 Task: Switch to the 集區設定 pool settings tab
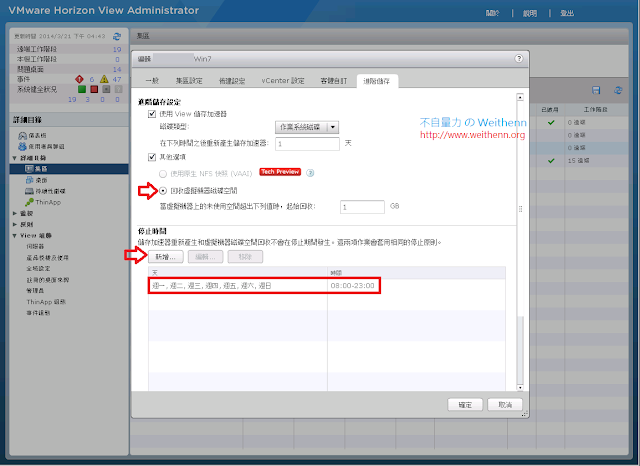[x=189, y=81]
